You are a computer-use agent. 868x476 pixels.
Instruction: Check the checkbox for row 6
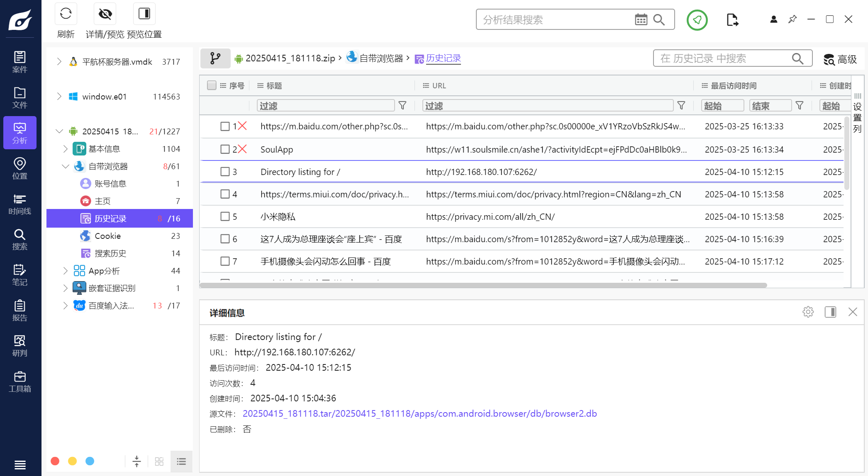[225, 239]
